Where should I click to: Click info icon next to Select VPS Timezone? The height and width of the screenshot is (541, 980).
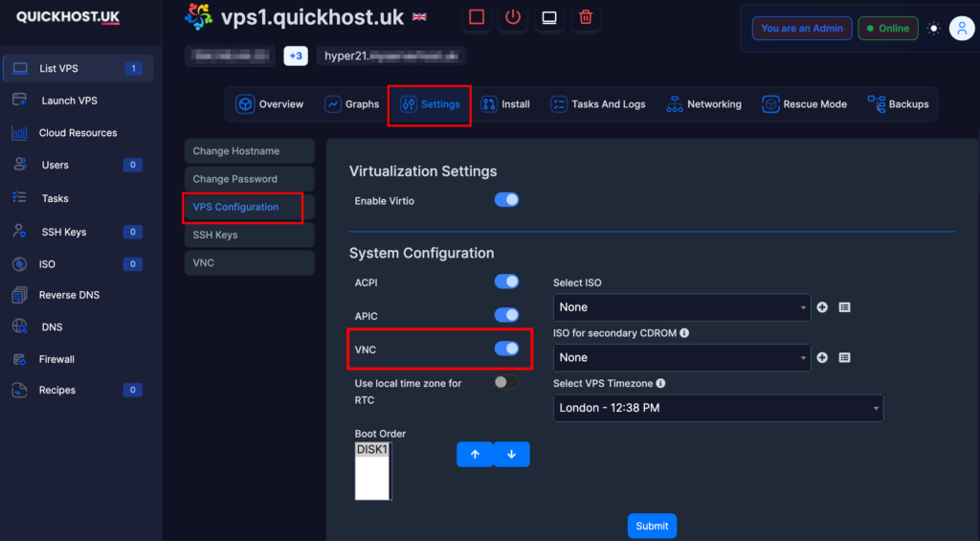[x=660, y=383]
